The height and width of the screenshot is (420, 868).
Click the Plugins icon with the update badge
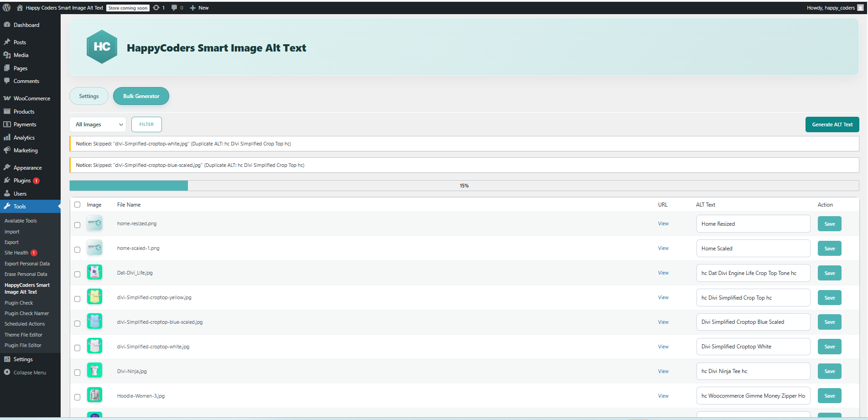7,180
